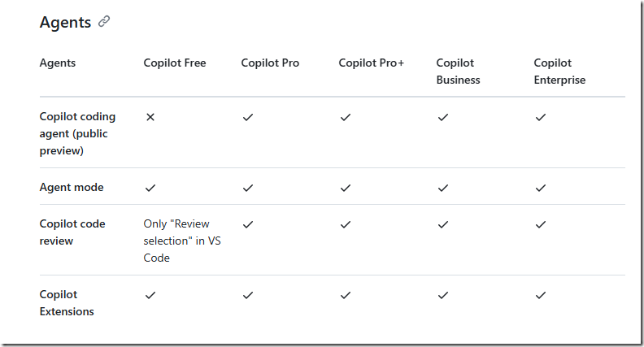Click the Copilot Business column header
The image size is (644, 347).
coord(458,71)
